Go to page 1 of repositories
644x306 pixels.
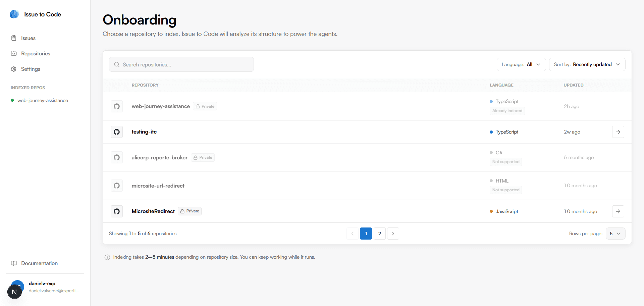(366, 234)
